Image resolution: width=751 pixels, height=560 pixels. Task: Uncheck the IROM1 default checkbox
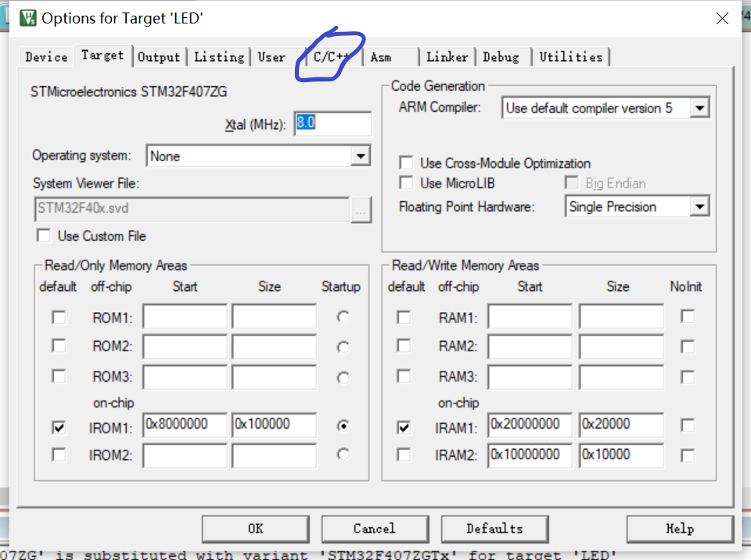point(59,425)
